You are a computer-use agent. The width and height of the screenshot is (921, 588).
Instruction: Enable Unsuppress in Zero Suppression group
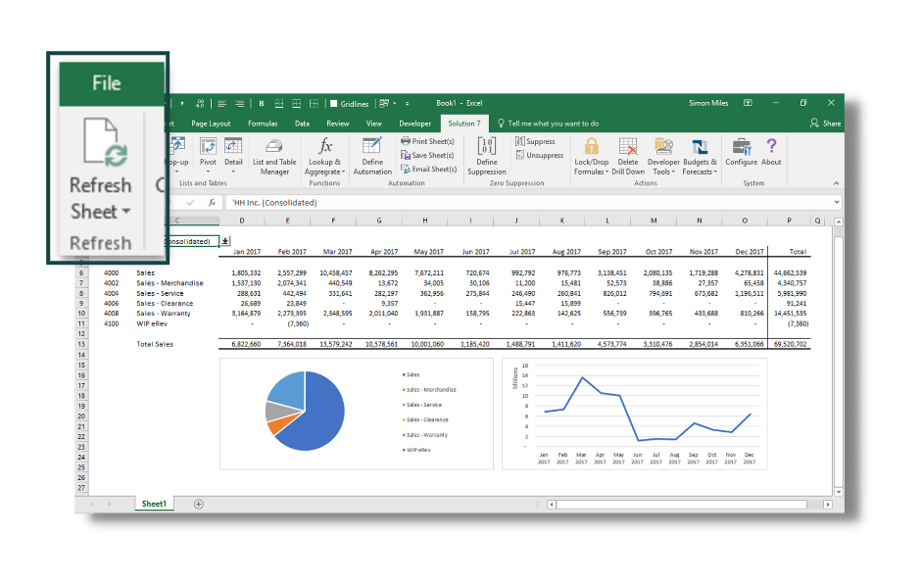point(542,155)
